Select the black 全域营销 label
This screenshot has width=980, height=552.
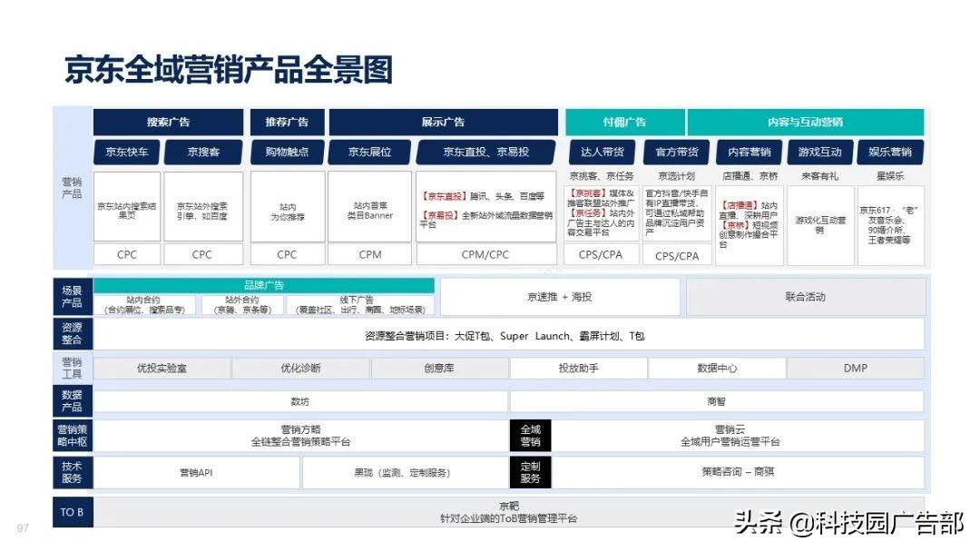tap(530, 436)
